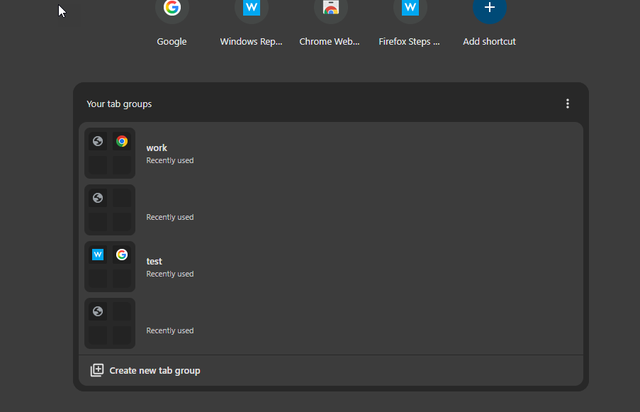Open the tab groups three-dot menu
The image size is (640, 412).
pos(567,104)
